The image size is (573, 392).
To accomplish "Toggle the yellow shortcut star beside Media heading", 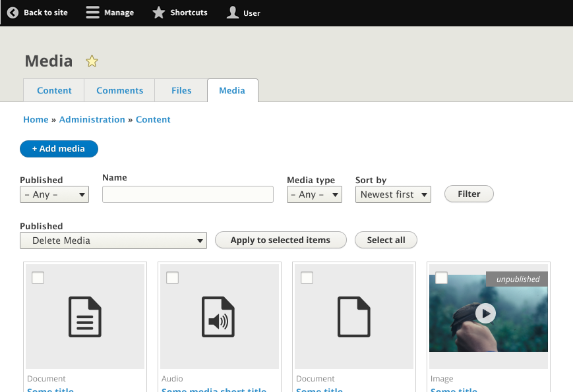I will pos(92,61).
